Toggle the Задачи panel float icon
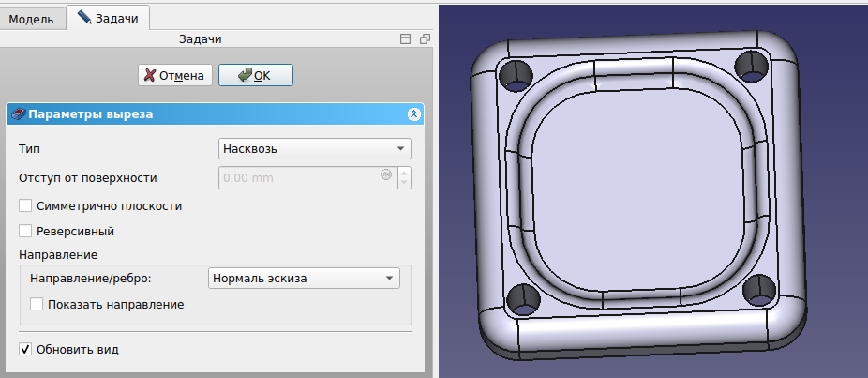This screenshot has height=378, width=868. [425, 39]
